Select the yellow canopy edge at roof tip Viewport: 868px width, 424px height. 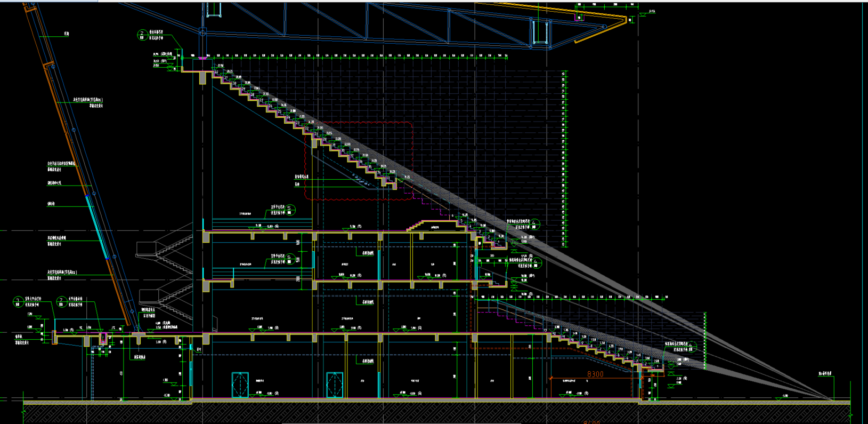pos(599,29)
